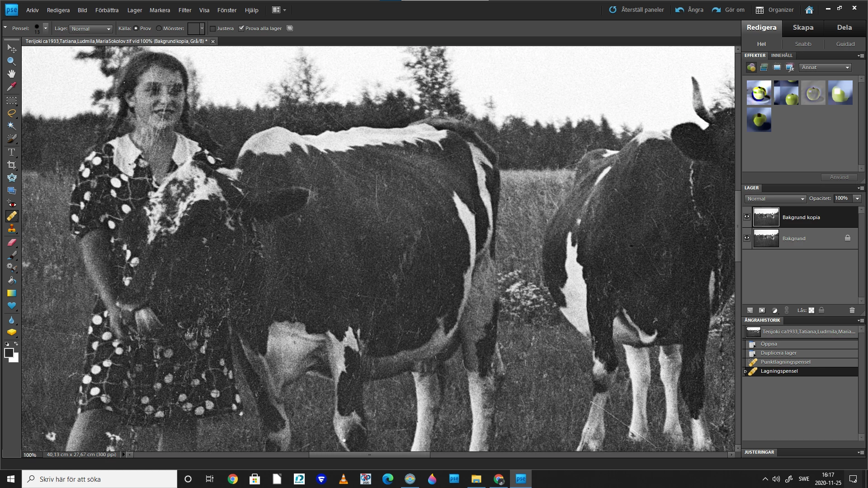
Task: Activate the Red Eye Removal tool
Action: (11, 204)
